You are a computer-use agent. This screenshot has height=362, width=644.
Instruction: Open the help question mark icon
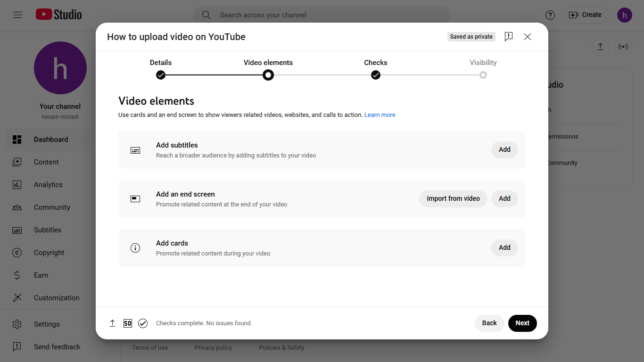click(x=550, y=15)
